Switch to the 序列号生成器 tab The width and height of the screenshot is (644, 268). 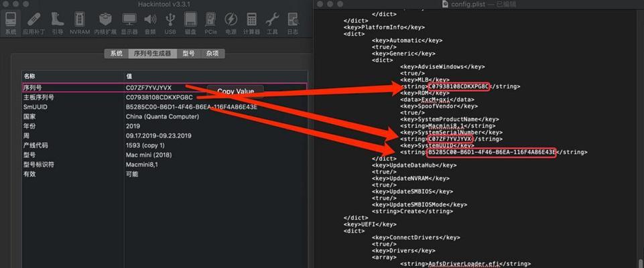[152, 54]
